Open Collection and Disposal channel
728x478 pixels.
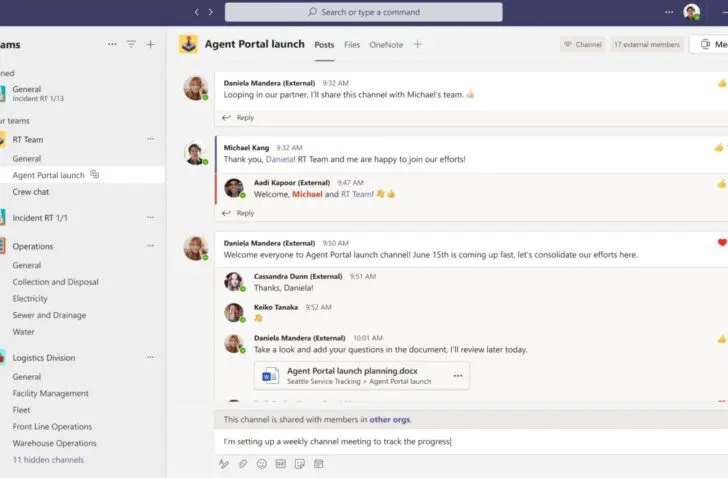pos(55,282)
